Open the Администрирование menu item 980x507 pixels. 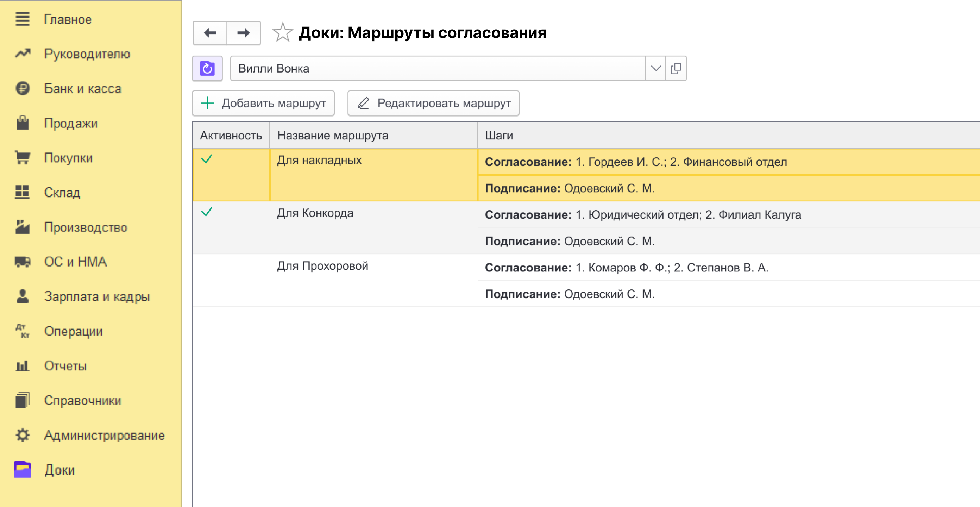[104, 435]
